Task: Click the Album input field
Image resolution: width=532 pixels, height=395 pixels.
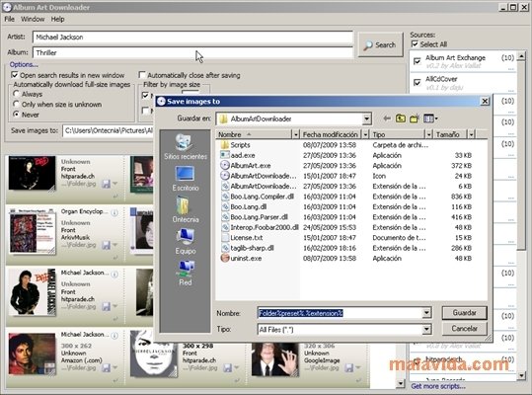Action: pyautogui.click(x=192, y=52)
